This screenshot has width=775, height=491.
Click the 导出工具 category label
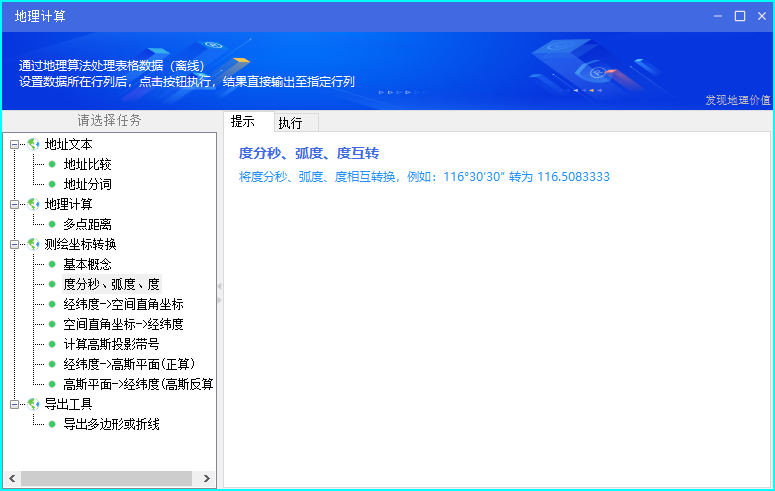tap(69, 404)
